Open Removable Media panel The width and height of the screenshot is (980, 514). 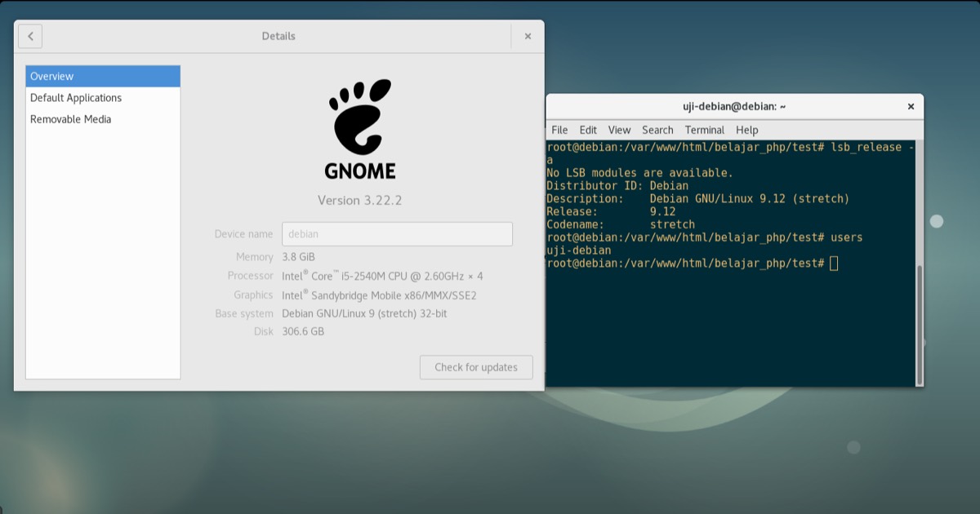(103, 119)
